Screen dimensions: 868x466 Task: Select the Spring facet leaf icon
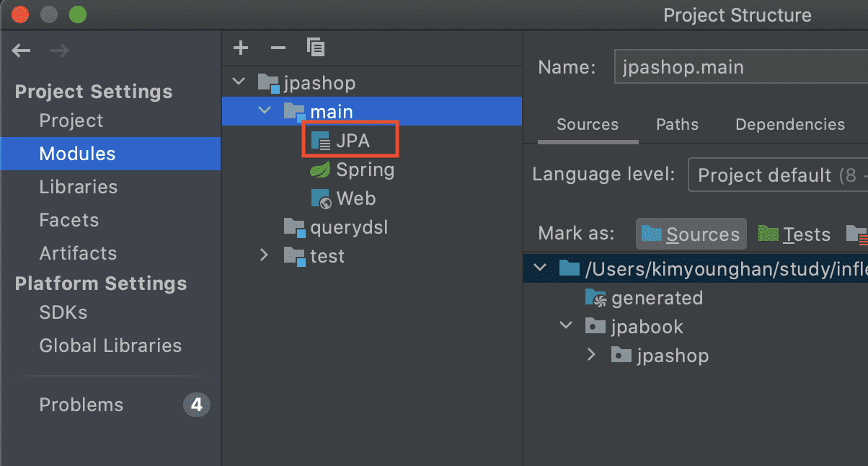pos(321,170)
